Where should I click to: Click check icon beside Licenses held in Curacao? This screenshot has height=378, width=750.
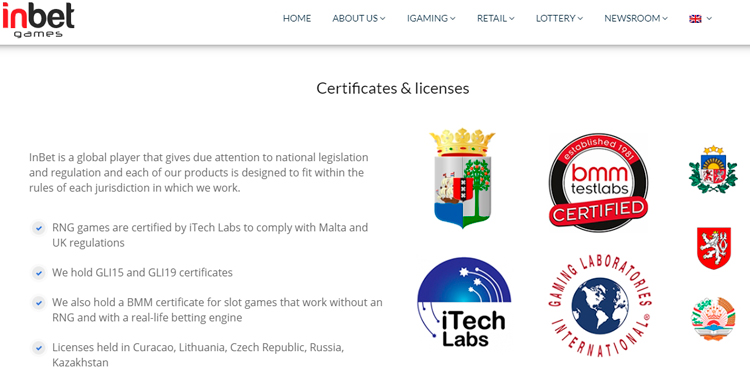coord(39,348)
